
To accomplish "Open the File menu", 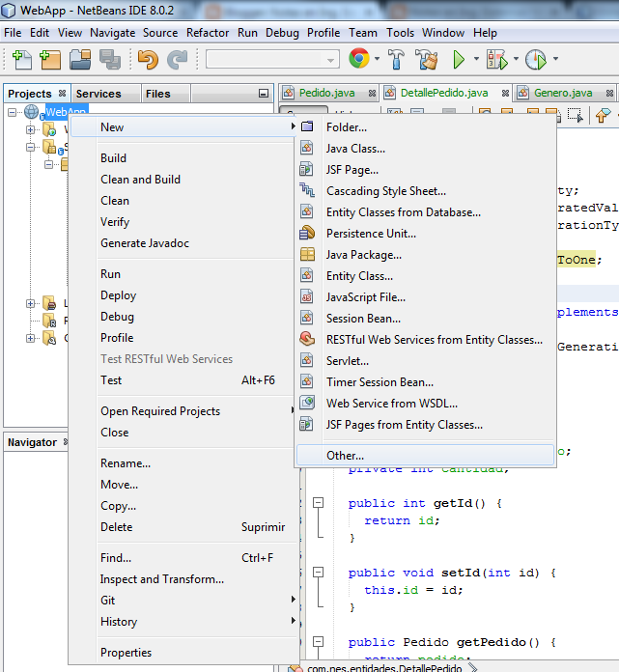I will (x=13, y=33).
